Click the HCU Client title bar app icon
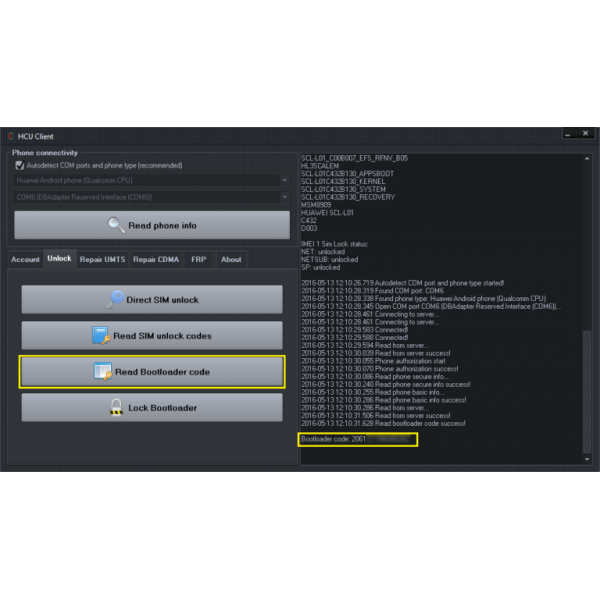This screenshot has width=600, height=600. (10, 136)
